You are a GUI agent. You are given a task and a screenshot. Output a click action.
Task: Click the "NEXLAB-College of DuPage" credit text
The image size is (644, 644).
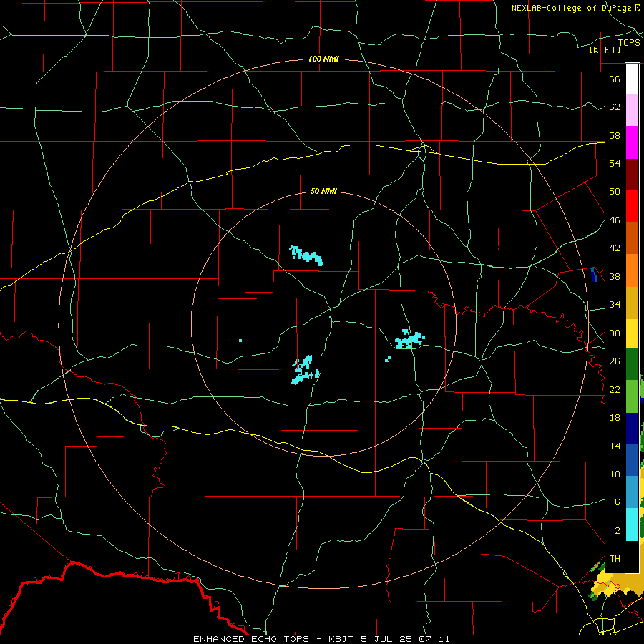[x=571, y=8]
